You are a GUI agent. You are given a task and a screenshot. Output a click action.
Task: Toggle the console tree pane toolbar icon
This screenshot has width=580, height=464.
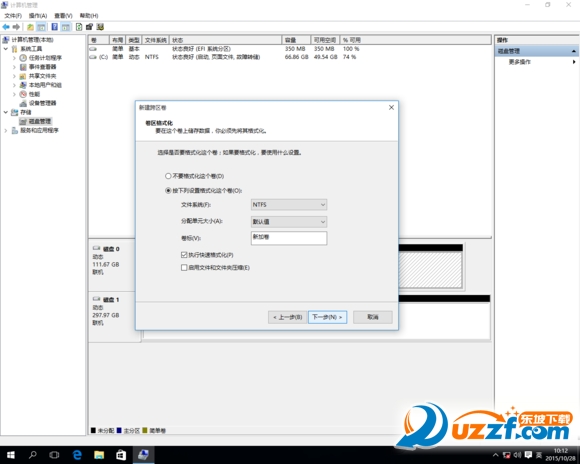[x=41, y=27]
